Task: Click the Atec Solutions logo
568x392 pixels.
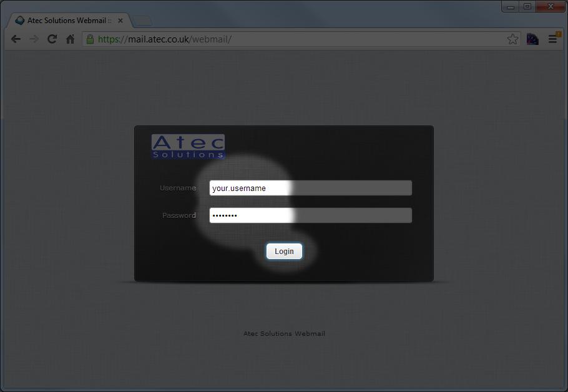Action: [188, 147]
